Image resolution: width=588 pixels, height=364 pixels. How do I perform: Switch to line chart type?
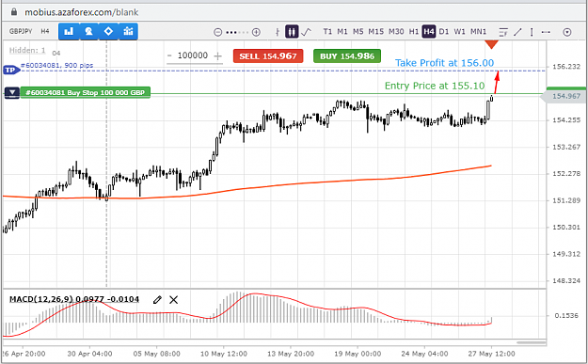307,32
